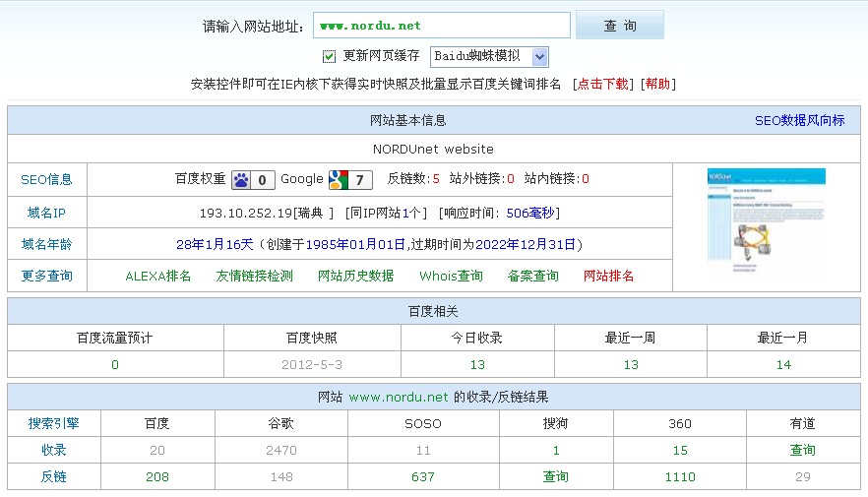Open the ALEXA排名 link

coord(158,277)
